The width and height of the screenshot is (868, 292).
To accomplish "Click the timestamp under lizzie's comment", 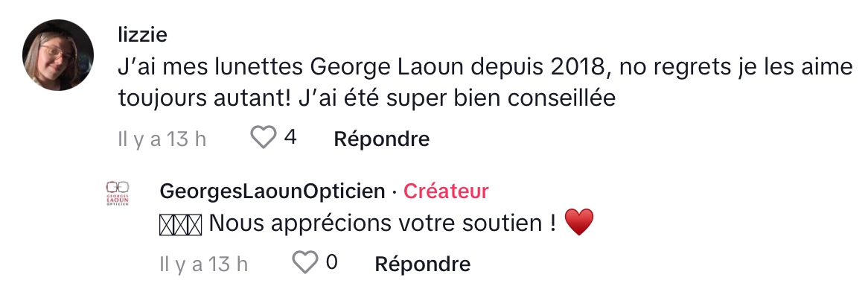I will pos(162,139).
